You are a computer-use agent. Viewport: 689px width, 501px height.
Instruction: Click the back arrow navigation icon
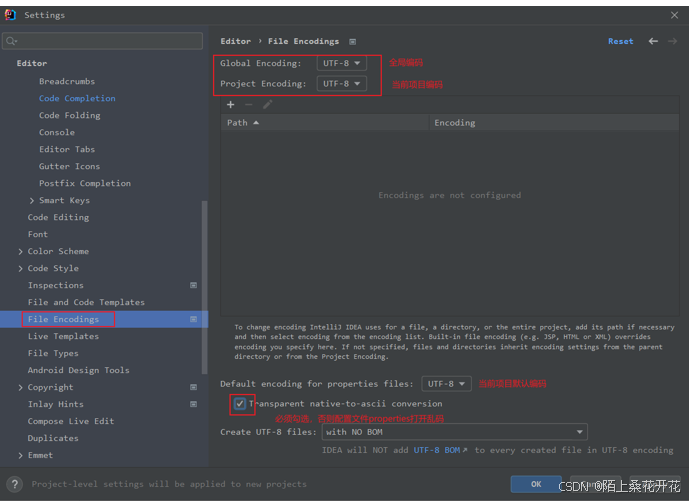(x=653, y=41)
